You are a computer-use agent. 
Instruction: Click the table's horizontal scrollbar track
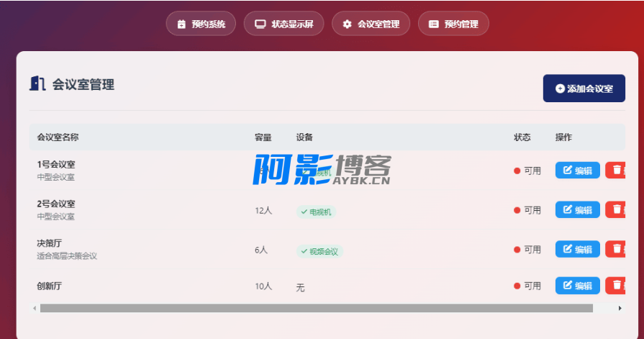[317, 308]
